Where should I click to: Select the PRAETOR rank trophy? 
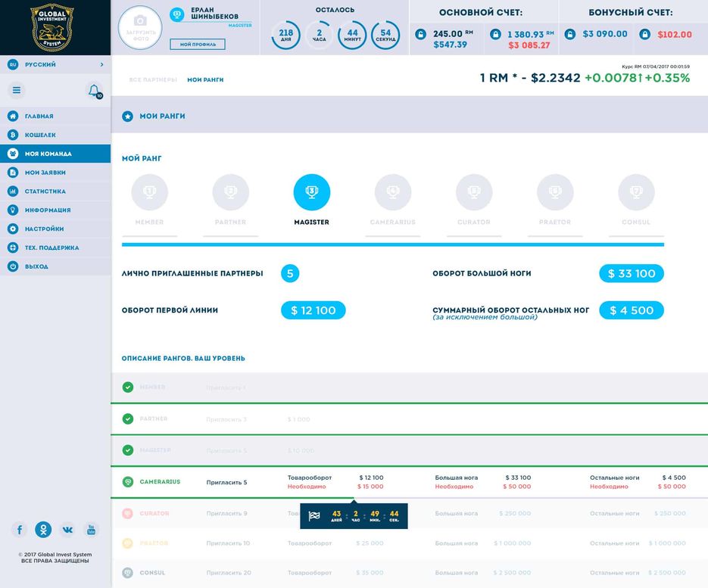click(555, 192)
